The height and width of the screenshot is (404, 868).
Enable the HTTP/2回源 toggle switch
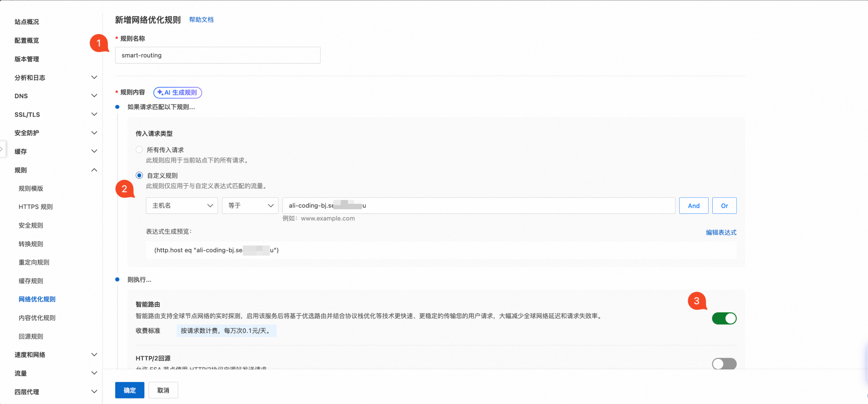(x=724, y=364)
